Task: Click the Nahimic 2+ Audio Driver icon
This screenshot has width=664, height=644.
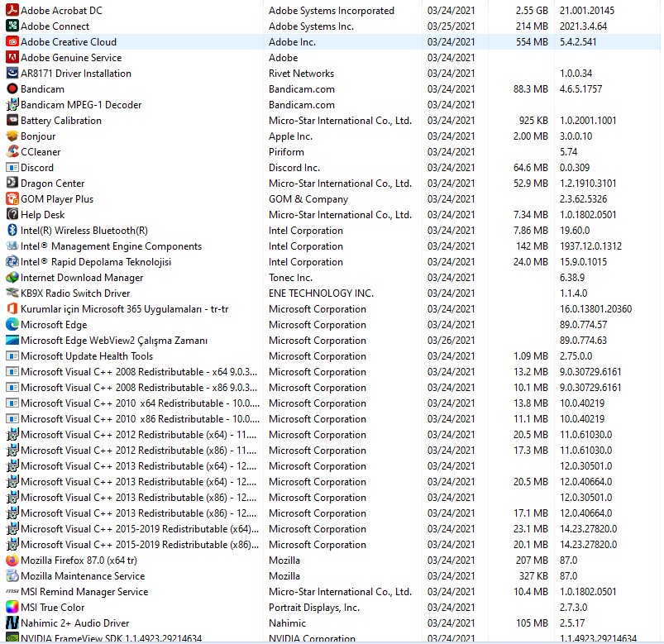Action: 12,623
